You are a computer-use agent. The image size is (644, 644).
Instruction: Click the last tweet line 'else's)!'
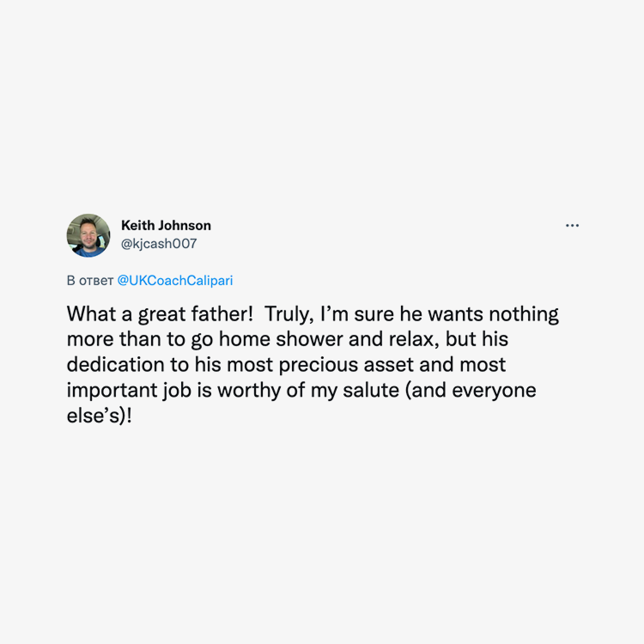(x=99, y=416)
